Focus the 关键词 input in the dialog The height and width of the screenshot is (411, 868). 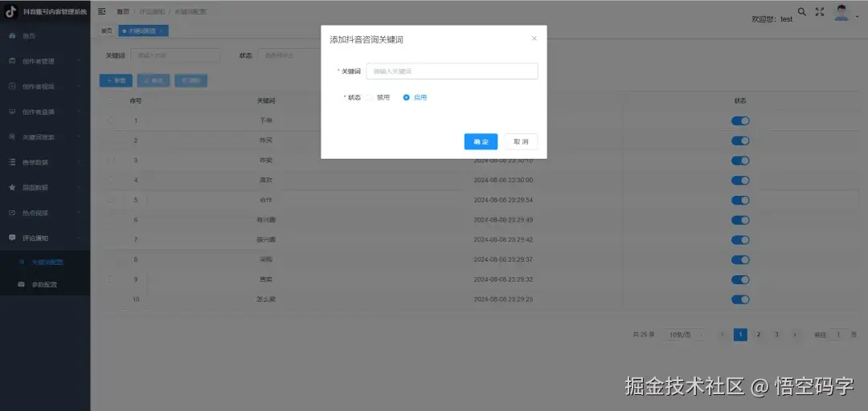point(452,71)
